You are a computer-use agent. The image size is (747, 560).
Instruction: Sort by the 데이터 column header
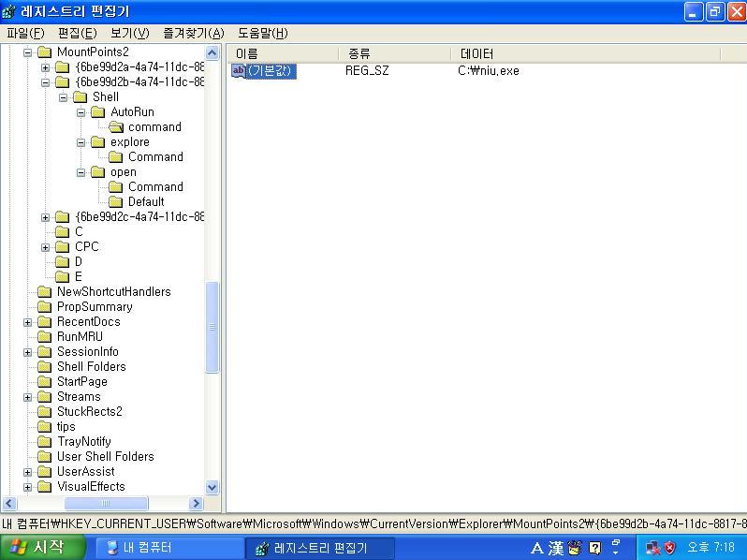tap(585, 54)
